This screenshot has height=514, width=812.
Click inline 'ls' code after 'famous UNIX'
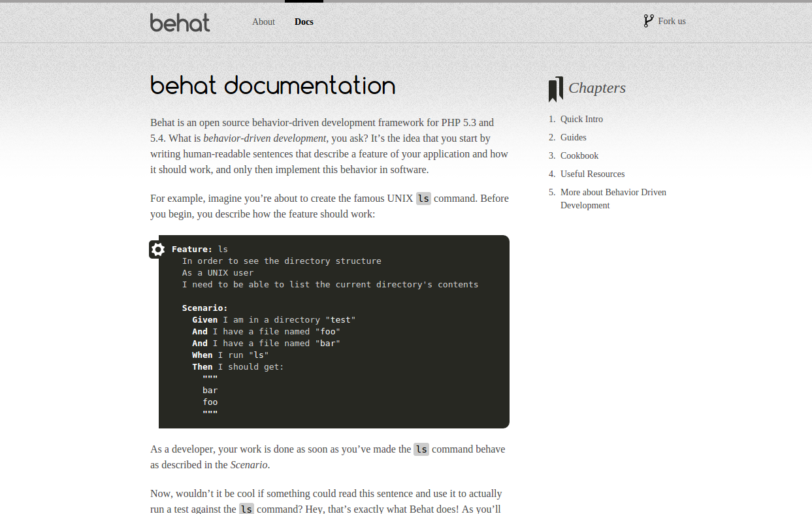[x=423, y=198]
